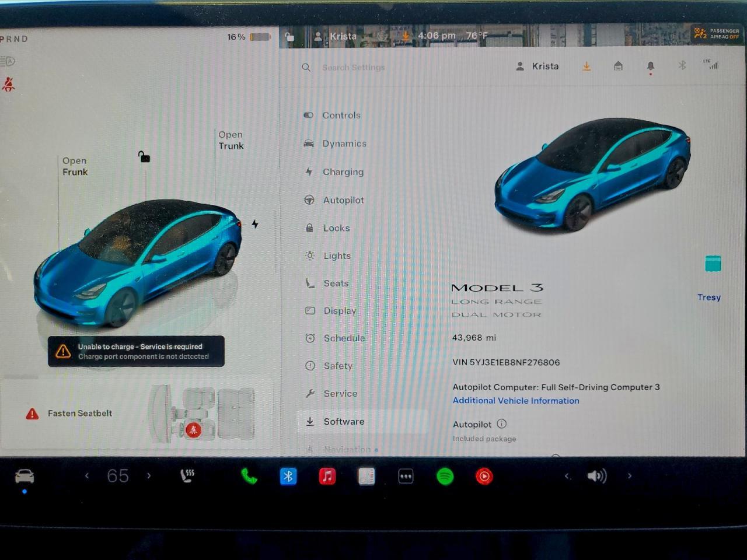Screen dimensions: 747x560
Task: Open the all apps launcher
Action: pos(406,477)
